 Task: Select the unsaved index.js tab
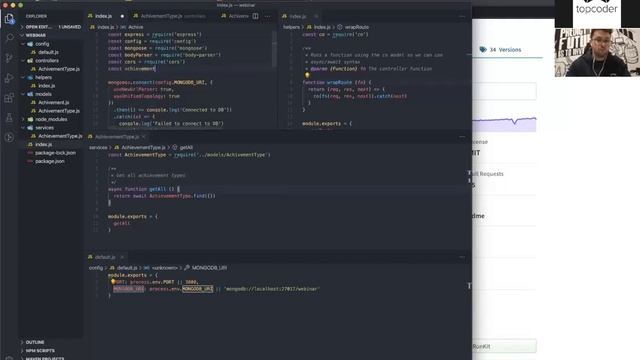(x=103, y=16)
